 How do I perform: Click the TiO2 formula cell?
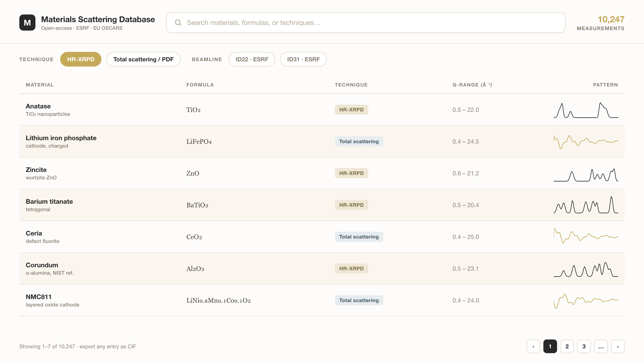[x=193, y=110]
